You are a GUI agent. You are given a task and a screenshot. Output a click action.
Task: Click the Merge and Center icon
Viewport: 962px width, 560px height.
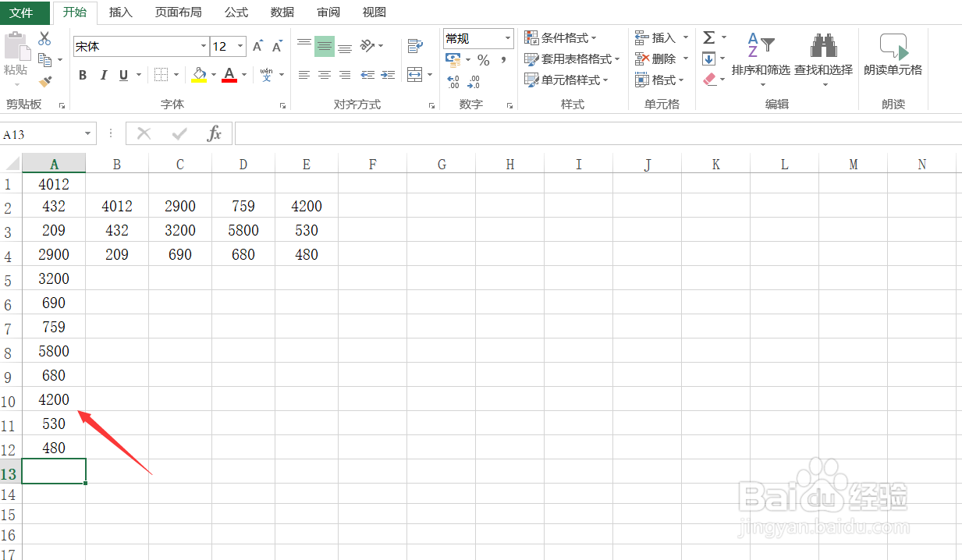[414, 75]
